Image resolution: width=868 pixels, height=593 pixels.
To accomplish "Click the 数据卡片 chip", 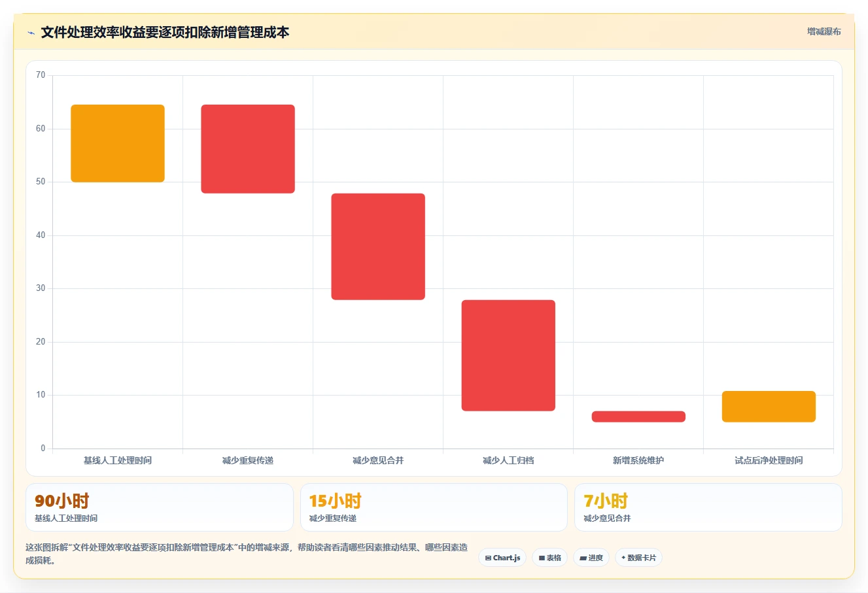I will (x=638, y=558).
